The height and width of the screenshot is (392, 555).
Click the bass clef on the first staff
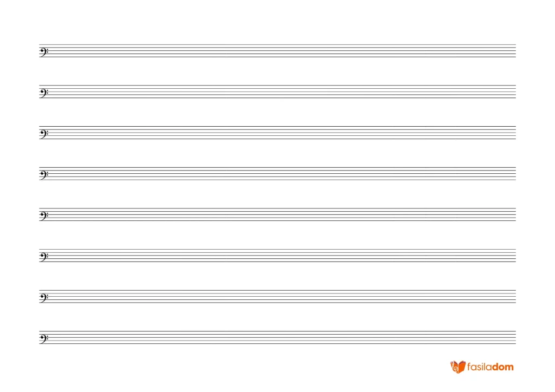tap(44, 52)
